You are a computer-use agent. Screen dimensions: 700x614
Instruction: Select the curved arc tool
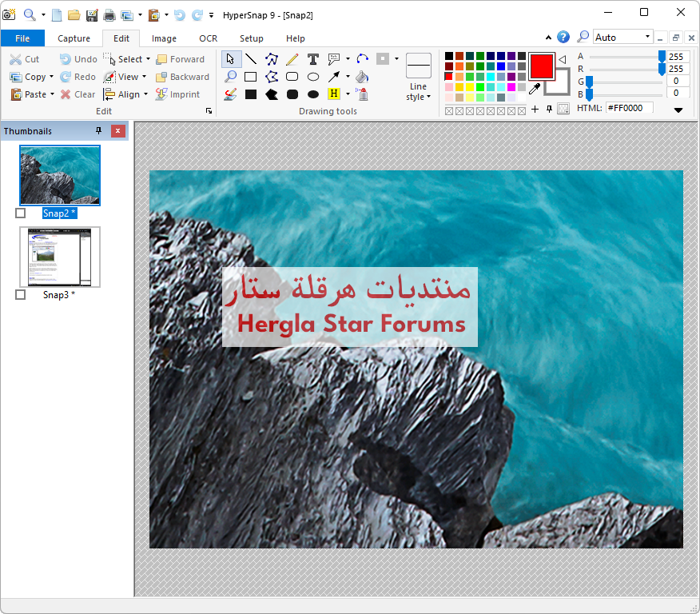coord(363,59)
